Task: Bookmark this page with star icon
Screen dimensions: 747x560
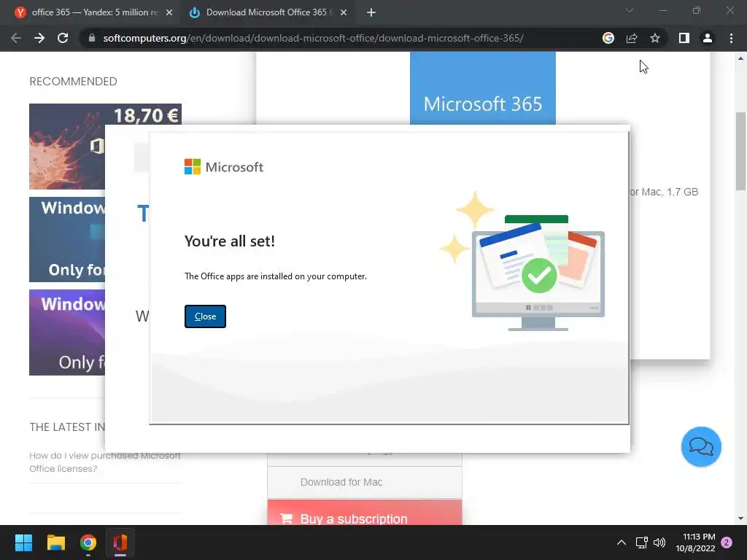Action: [655, 38]
